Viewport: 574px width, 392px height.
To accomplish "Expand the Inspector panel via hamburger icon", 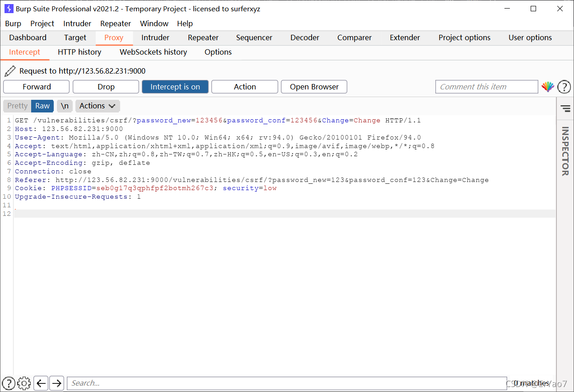I will pos(565,108).
